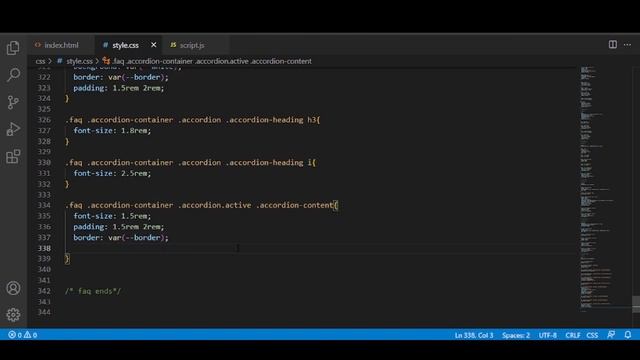Place cursor on 'font-size: 1.8rem;' line
Image resolution: width=640 pixels, height=360 pixels.
[x=112, y=131]
